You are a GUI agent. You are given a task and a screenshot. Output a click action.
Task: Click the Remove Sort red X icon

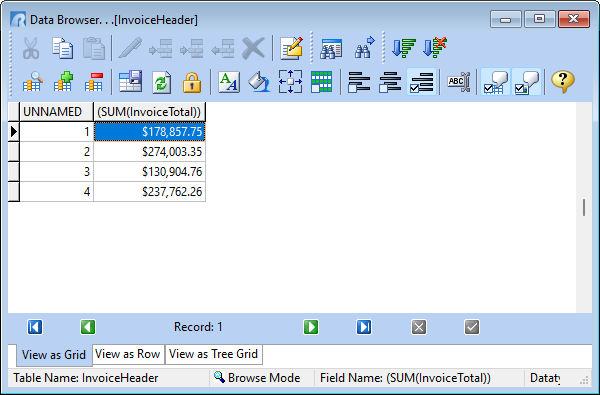(435, 48)
